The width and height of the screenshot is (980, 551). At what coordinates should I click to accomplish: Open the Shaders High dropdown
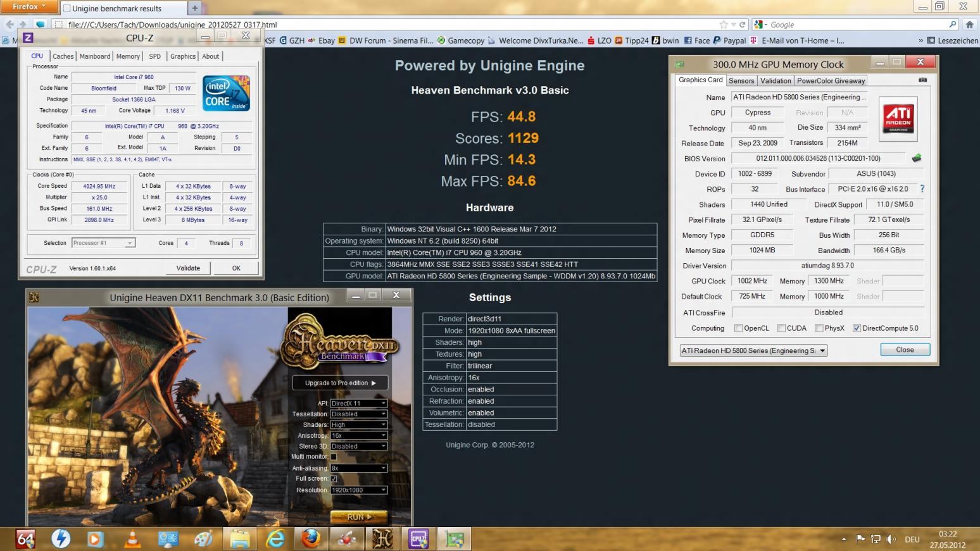point(358,424)
